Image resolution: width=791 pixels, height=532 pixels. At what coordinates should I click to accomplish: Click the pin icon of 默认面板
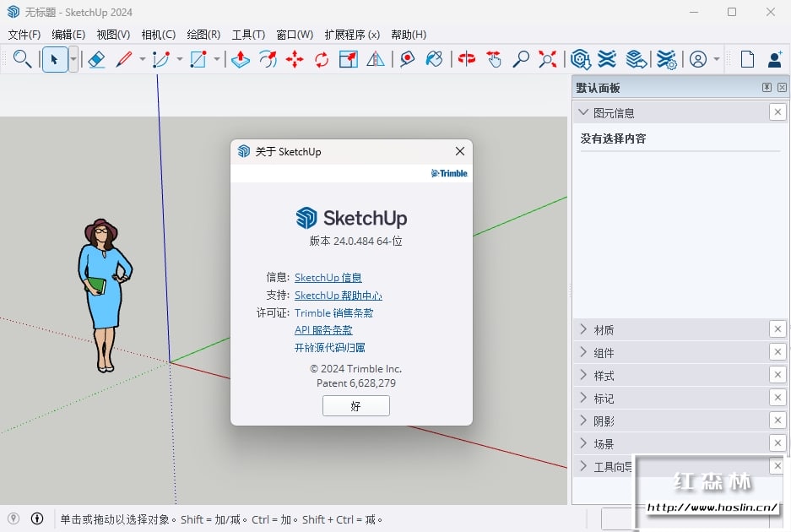click(x=767, y=87)
